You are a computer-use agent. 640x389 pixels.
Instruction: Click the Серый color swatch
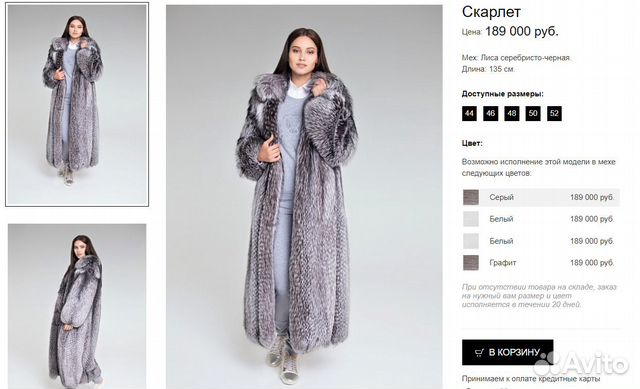471,197
